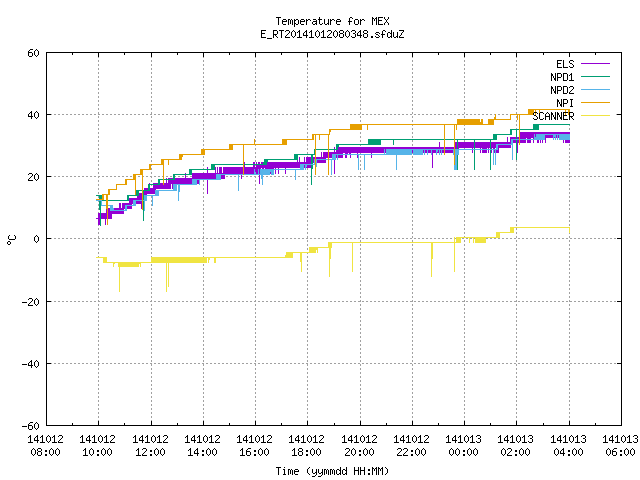The image size is (640, 480).
Task: Select the NPD1 legend entry
Action: (562, 77)
